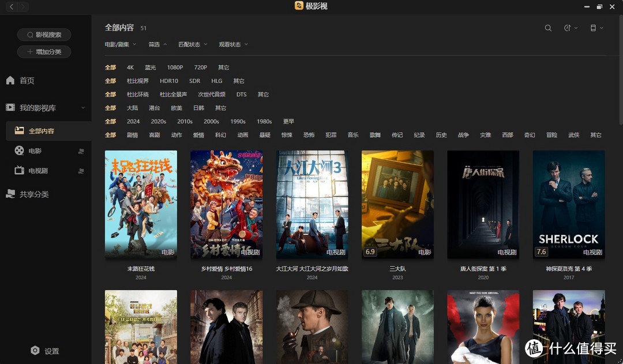Collapse the 我的影视库 section
The height and width of the screenshot is (364, 623).
83,108
